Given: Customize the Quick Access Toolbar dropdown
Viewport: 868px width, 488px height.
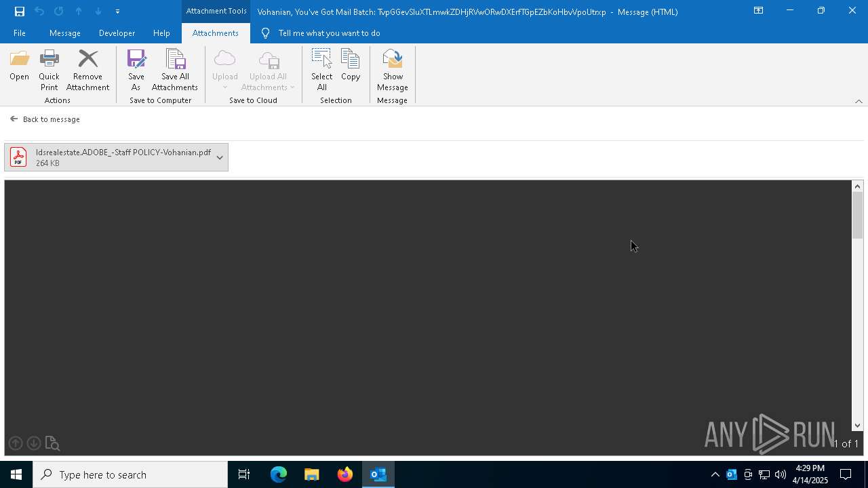Looking at the screenshot, I should tap(117, 11).
